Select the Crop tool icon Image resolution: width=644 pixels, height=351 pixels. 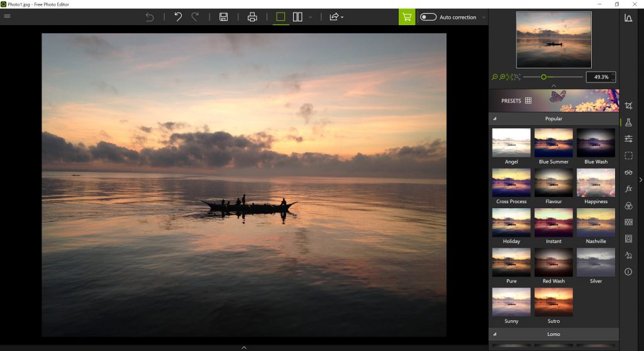(x=628, y=106)
